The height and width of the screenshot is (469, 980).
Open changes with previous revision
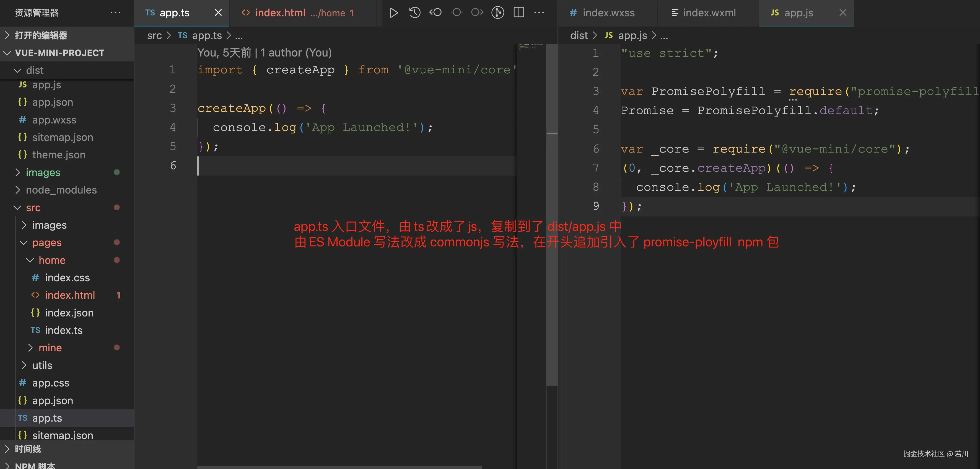pyautogui.click(x=435, y=12)
